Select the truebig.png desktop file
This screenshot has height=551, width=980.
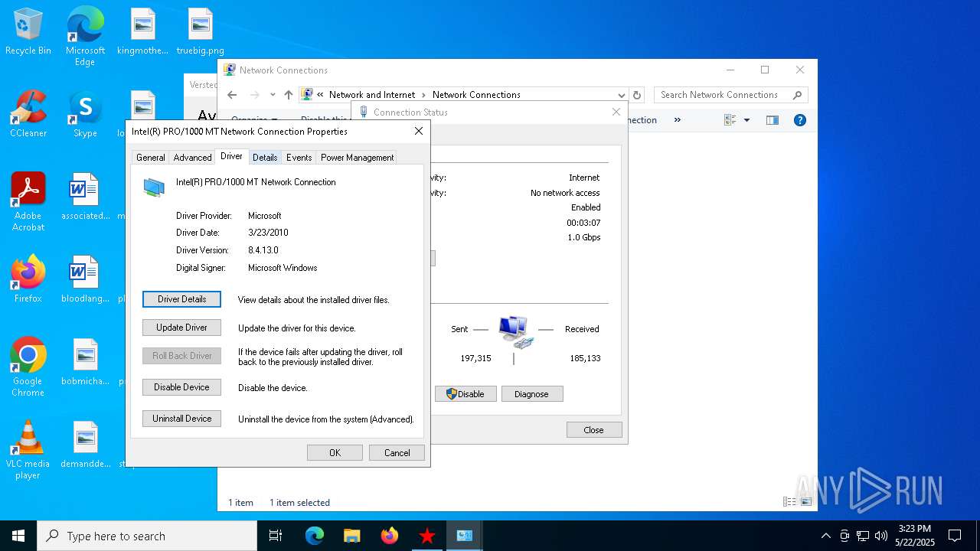point(200,32)
